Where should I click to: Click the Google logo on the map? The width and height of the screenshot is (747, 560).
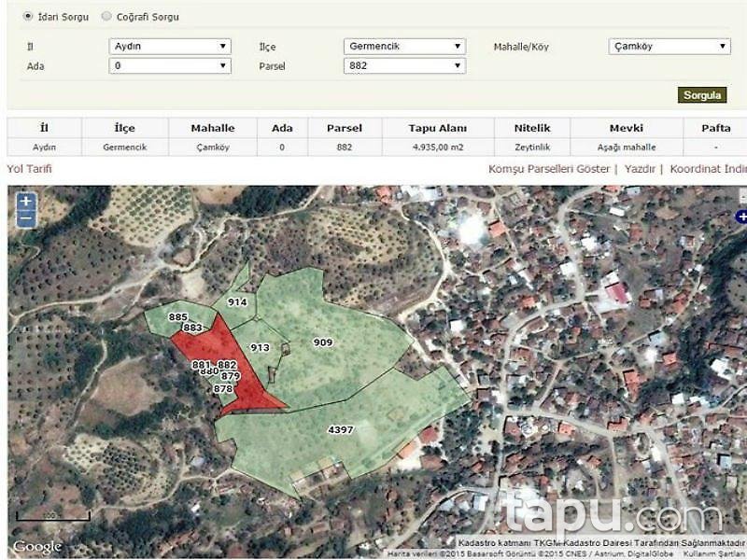(37, 547)
